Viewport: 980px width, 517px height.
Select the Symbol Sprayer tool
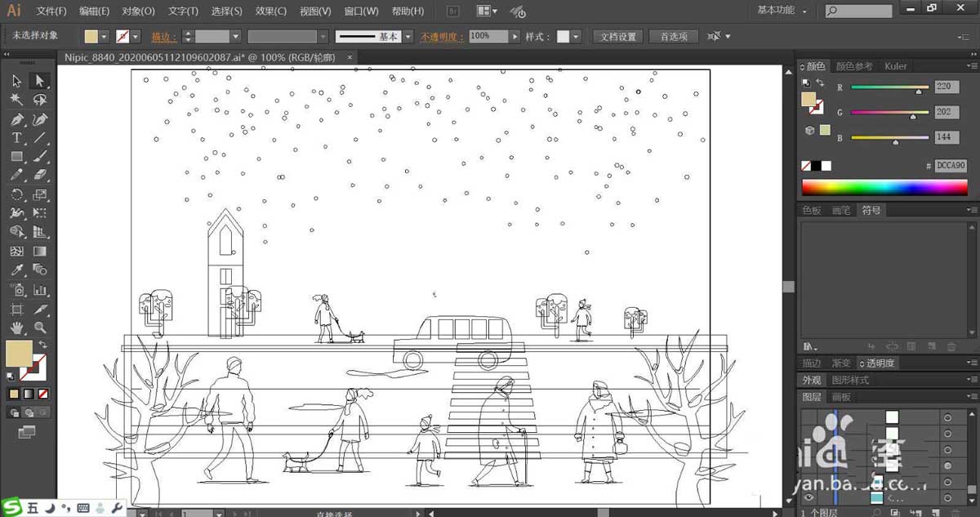(x=16, y=289)
